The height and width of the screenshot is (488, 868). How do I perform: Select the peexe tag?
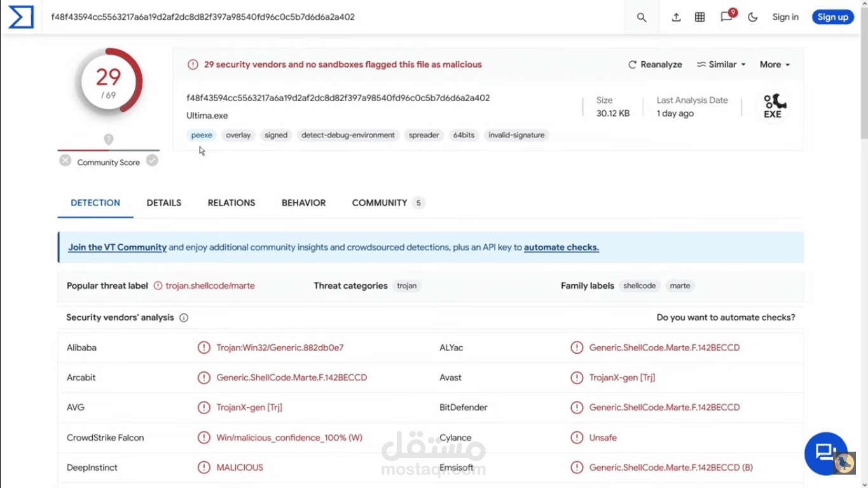coord(202,135)
